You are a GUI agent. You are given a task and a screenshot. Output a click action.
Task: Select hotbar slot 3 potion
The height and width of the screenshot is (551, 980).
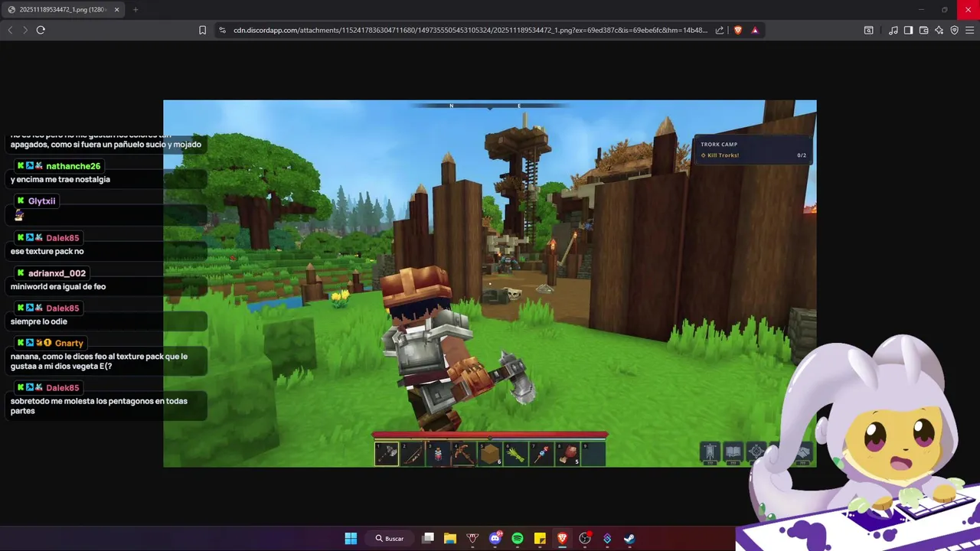pyautogui.click(x=438, y=454)
